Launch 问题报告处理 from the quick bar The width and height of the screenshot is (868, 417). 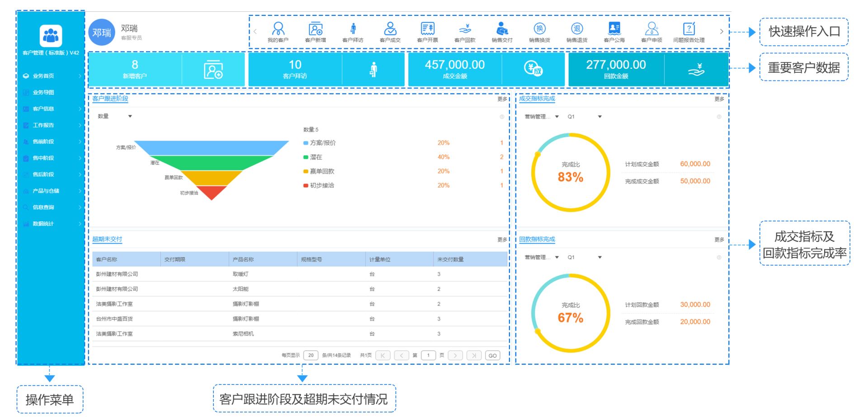click(689, 30)
